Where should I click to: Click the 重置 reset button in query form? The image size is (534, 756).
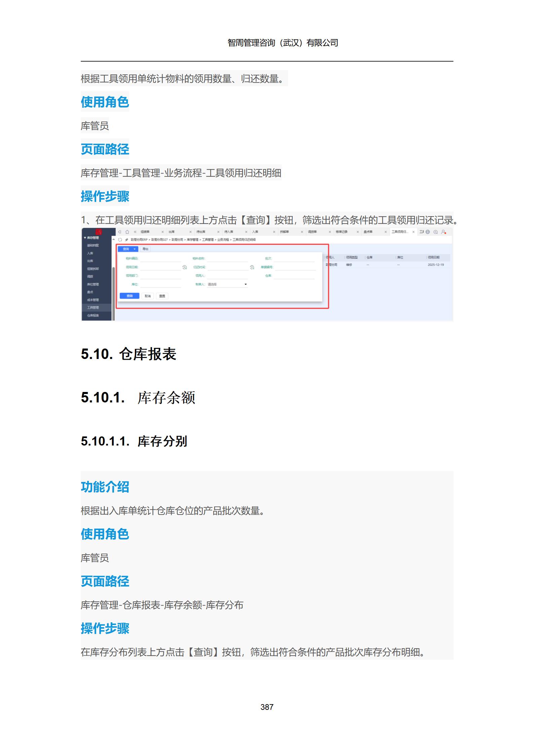[x=162, y=296]
